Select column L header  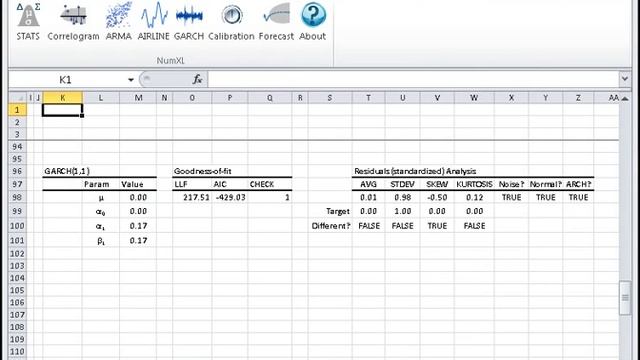pos(101,98)
